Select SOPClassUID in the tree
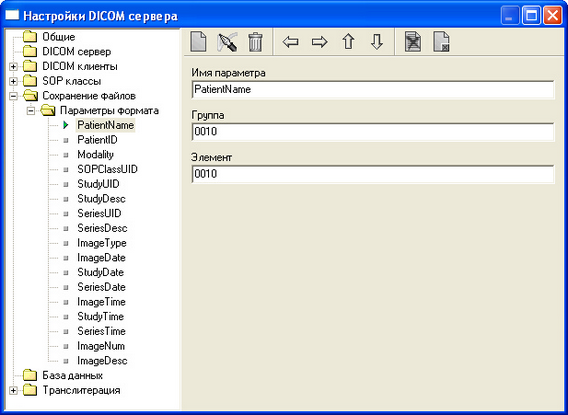Image resolution: width=568 pixels, height=415 pixels. 107,169
